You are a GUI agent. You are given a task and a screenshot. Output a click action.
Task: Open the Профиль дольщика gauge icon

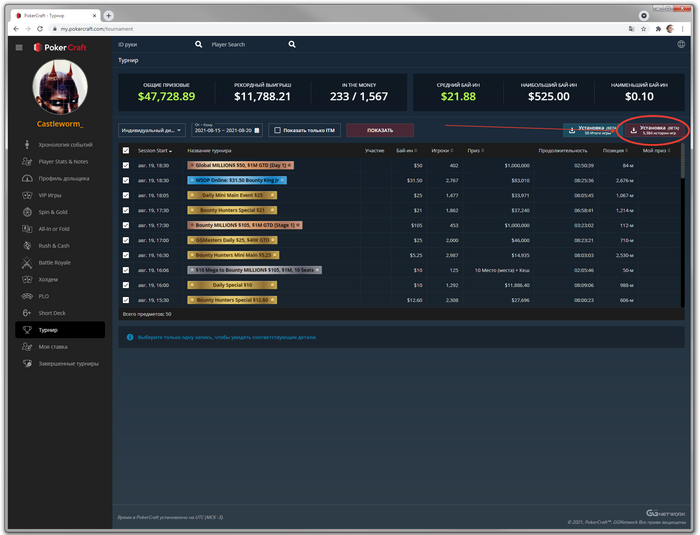[27, 178]
